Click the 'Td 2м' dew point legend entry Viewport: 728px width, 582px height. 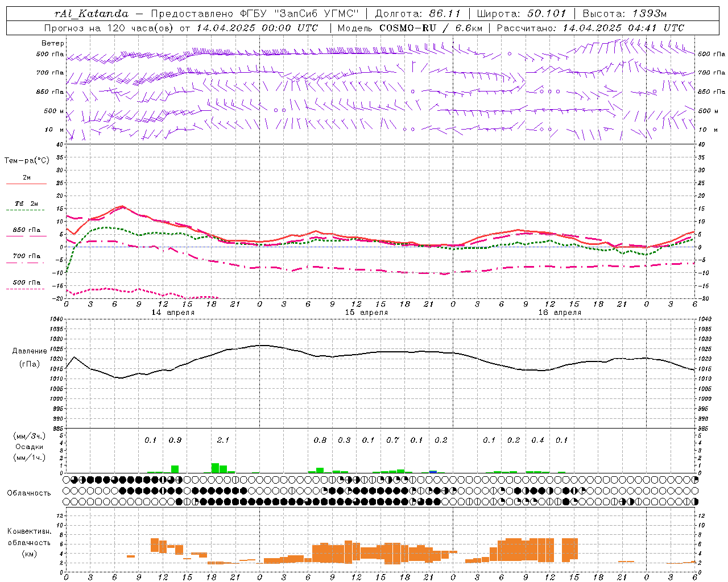[x=27, y=203]
